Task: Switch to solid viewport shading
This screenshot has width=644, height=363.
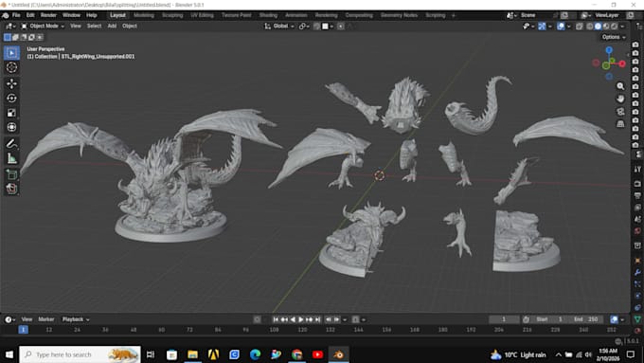Action: click(x=598, y=27)
